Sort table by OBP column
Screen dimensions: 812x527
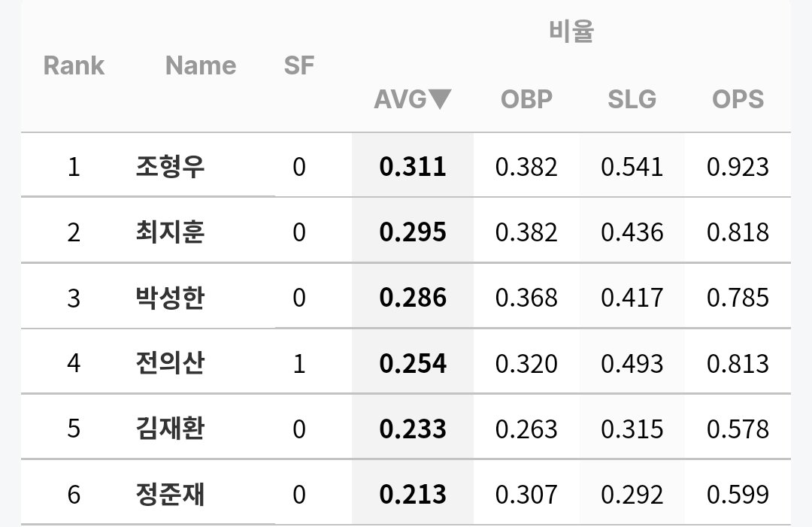pos(526,99)
